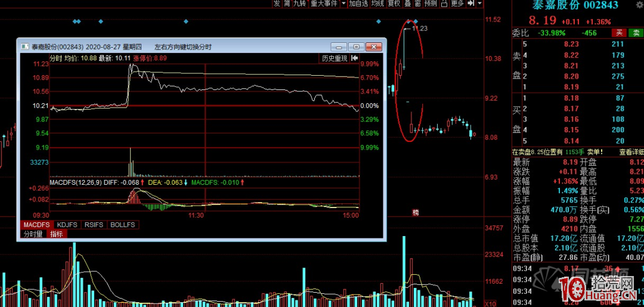Click the 总市值 17.20亿 value
644x307 pixels.
(563, 238)
